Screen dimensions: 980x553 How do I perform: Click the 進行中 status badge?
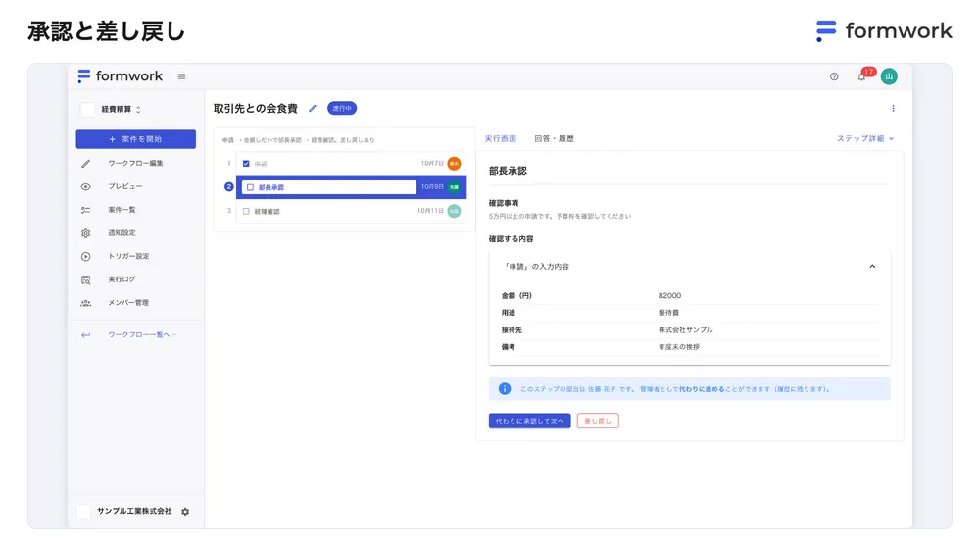[342, 108]
